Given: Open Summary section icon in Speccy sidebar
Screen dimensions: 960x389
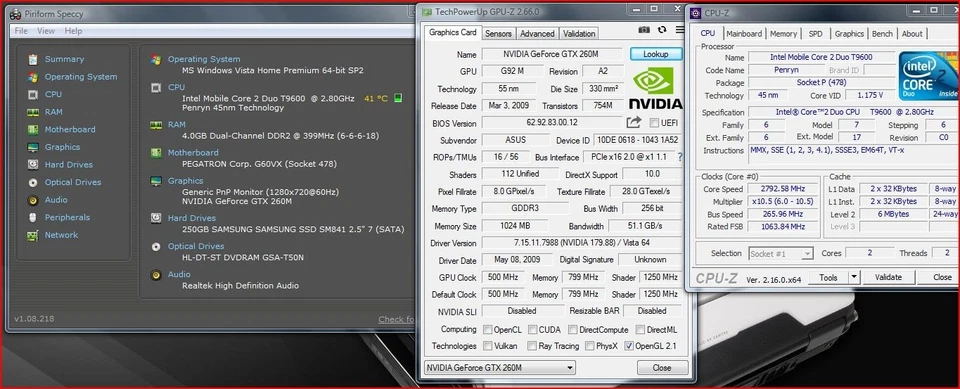Looking at the screenshot, I should (x=33, y=59).
